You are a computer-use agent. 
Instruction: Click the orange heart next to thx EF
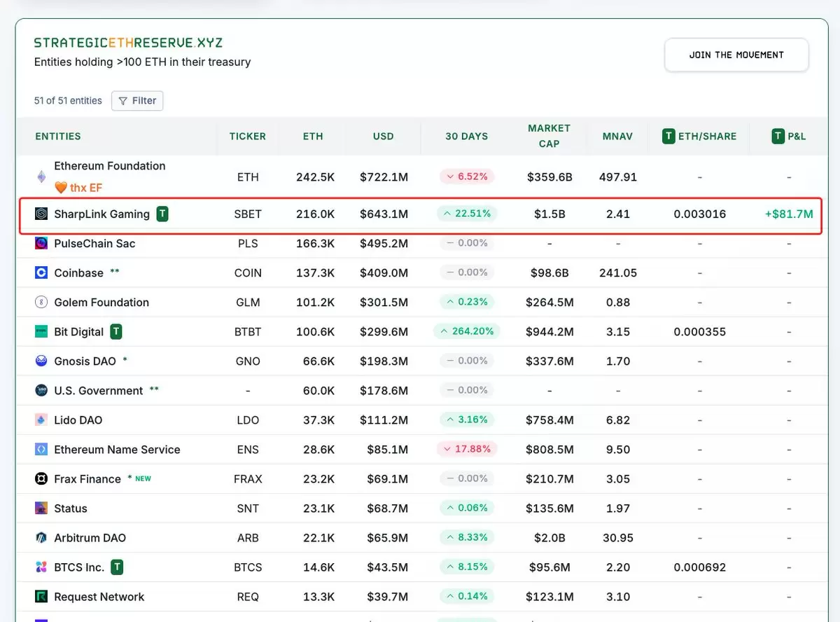pyautogui.click(x=61, y=188)
